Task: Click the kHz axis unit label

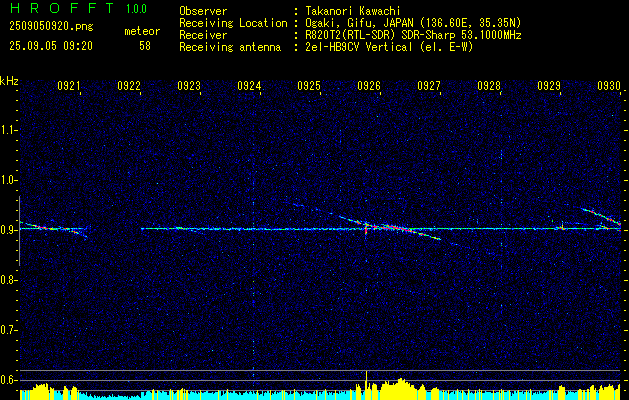Action: [9, 81]
